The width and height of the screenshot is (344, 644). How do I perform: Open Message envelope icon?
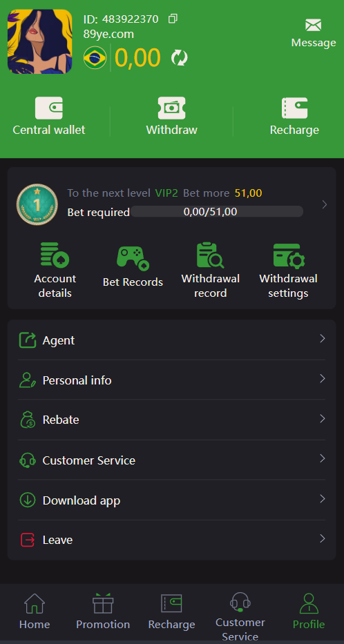coord(313,26)
